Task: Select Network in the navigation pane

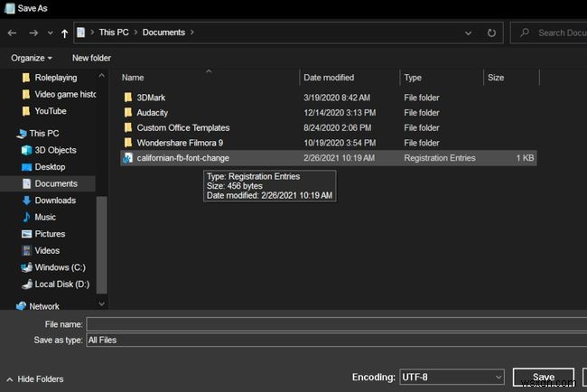Action: coord(38,306)
